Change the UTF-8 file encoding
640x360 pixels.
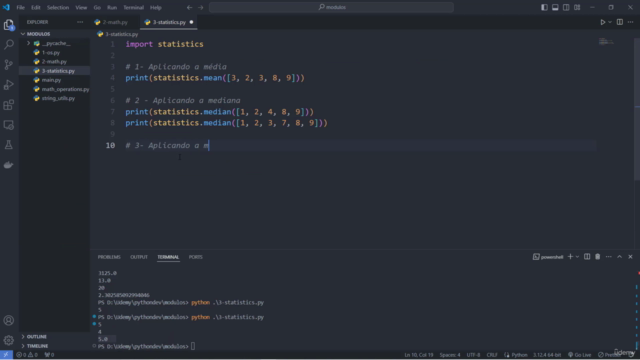click(x=473, y=355)
